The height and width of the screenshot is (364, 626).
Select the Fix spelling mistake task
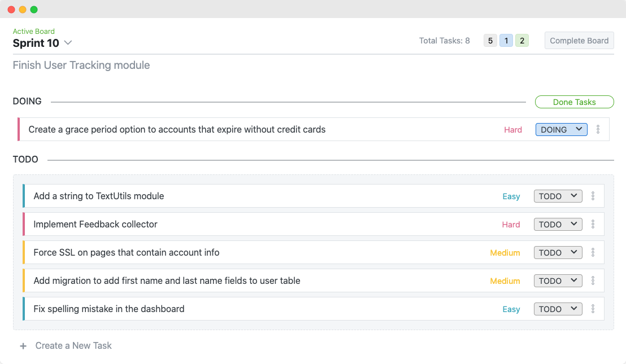109,309
